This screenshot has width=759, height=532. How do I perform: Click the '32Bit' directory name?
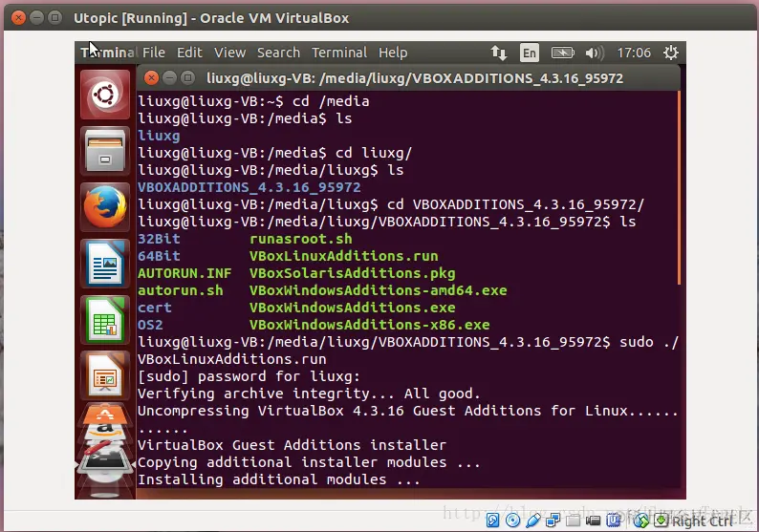pyautogui.click(x=159, y=239)
